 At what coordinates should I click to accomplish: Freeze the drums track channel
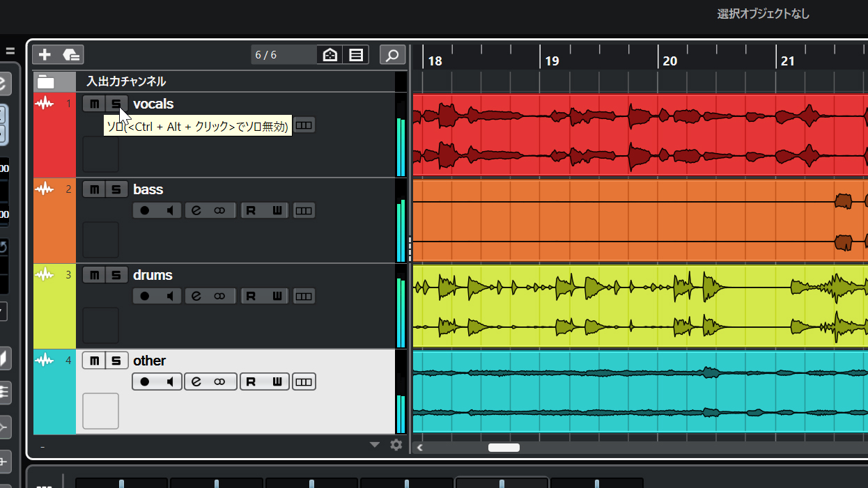[220, 296]
